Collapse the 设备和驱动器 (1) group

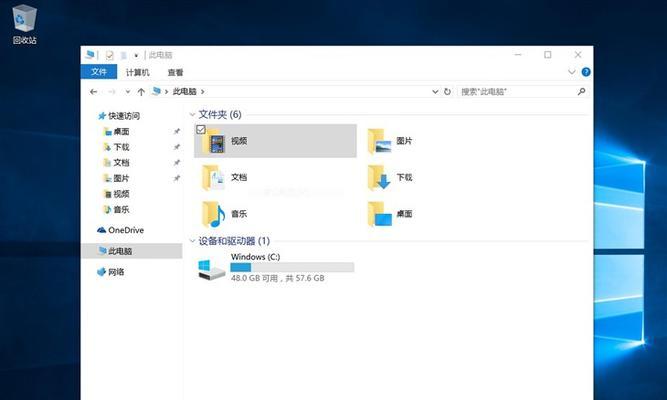pyautogui.click(x=192, y=241)
